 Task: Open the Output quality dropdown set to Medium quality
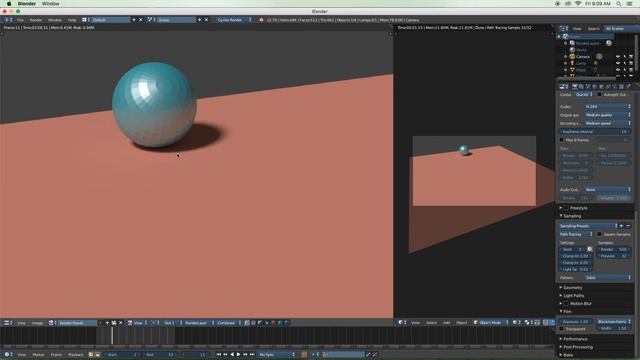pyautogui.click(x=608, y=115)
